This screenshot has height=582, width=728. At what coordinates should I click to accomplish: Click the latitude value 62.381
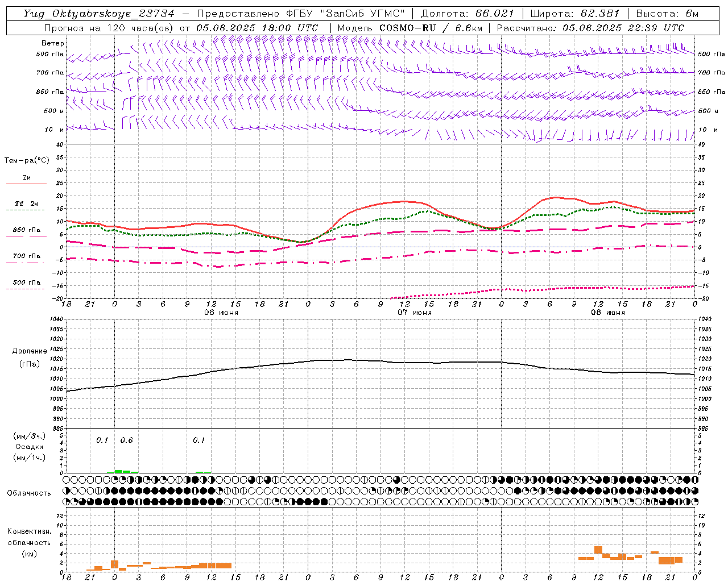[600, 14]
